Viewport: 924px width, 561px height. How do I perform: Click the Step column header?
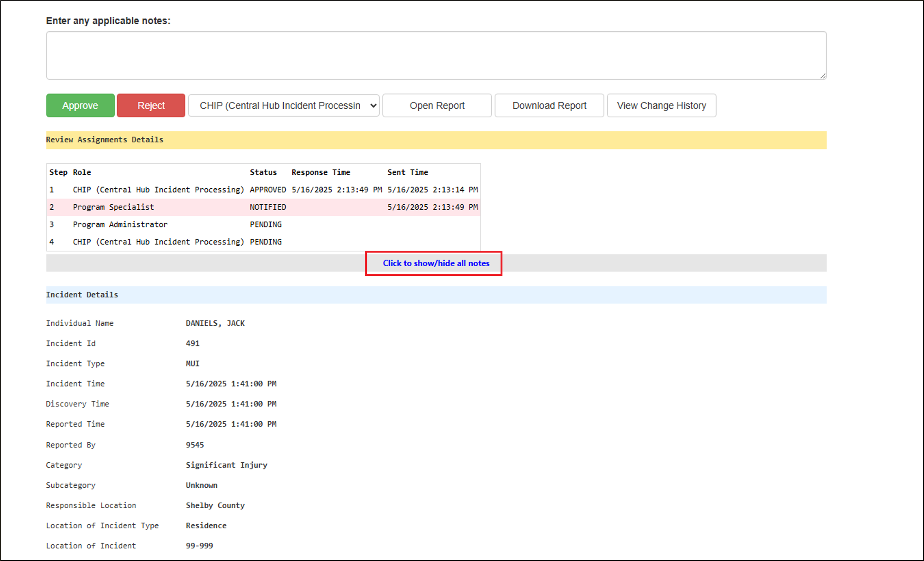click(x=58, y=172)
